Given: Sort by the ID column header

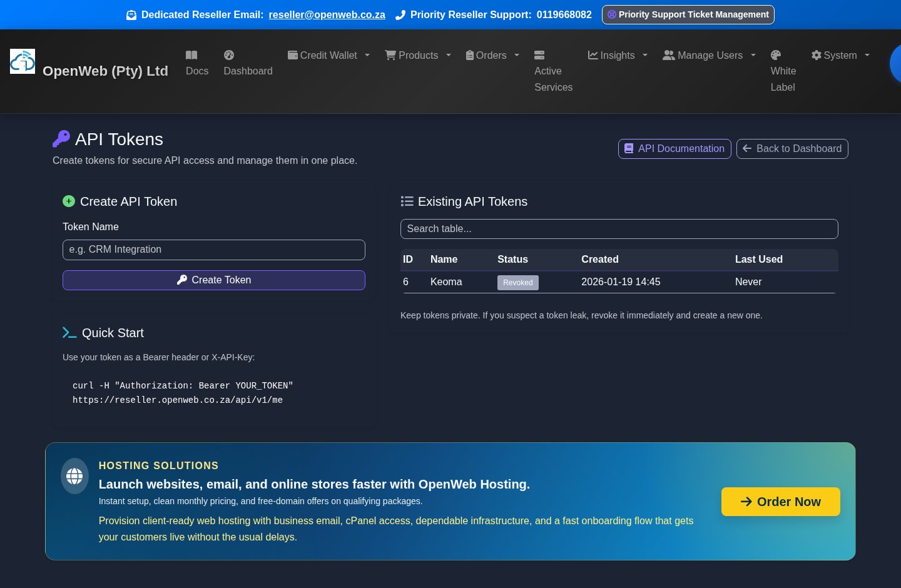Looking at the screenshot, I should pos(408,260).
